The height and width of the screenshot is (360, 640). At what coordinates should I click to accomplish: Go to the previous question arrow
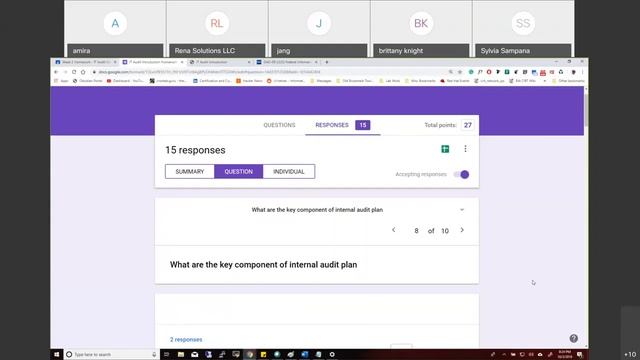pos(393,230)
